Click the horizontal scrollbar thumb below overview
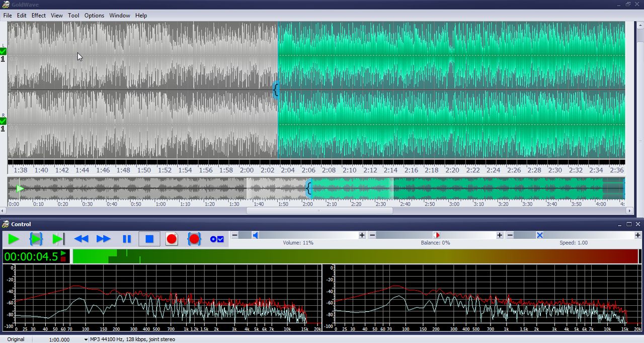 319,211
